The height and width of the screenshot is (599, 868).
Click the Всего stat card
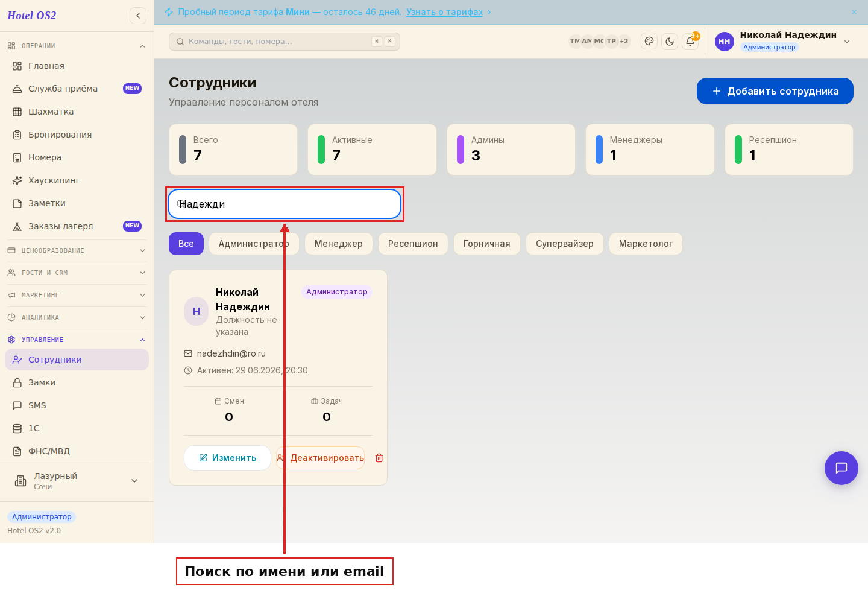[233, 150]
